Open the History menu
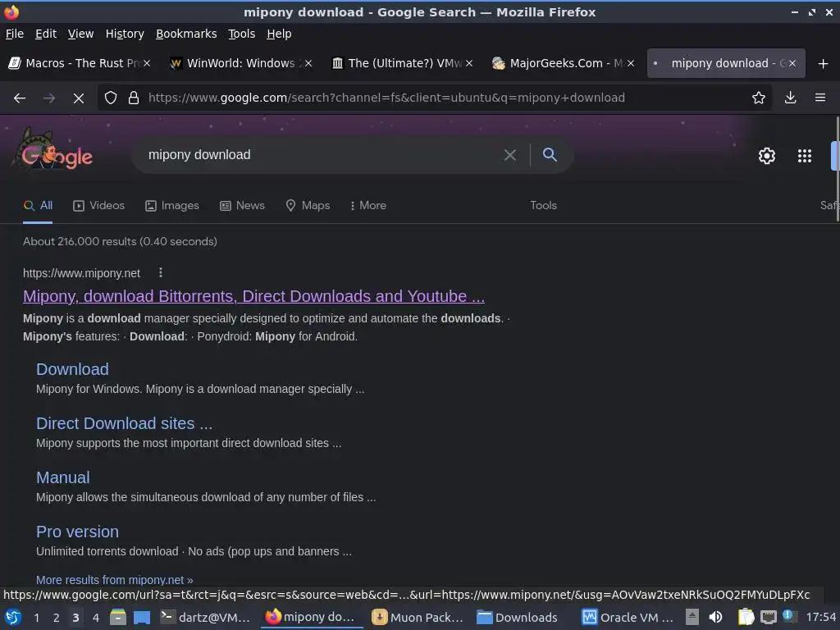840x630 pixels. click(125, 34)
